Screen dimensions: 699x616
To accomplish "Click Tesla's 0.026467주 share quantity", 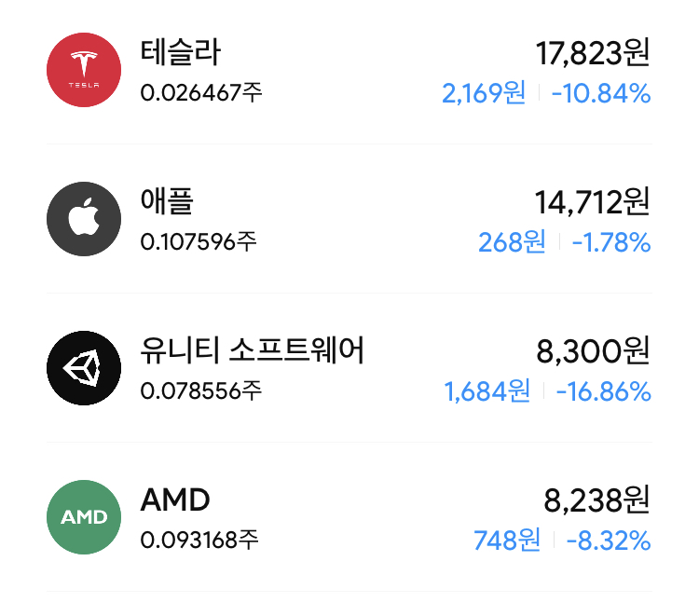I will [x=201, y=92].
